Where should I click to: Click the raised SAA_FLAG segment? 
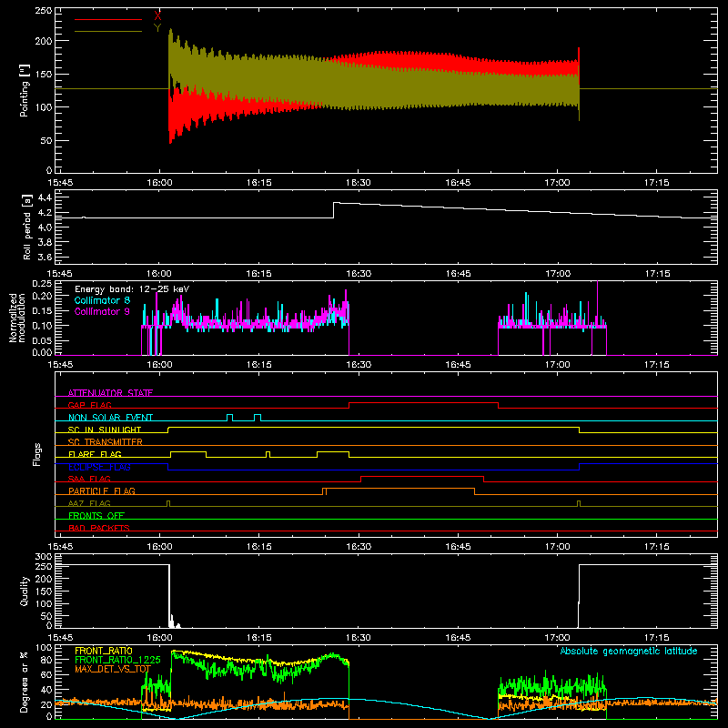pyautogui.click(x=422, y=476)
